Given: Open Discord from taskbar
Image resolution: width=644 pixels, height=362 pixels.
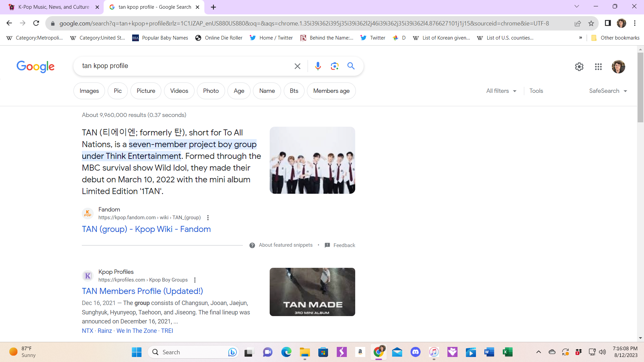Looking at the screenshot, I should point(416,352).
